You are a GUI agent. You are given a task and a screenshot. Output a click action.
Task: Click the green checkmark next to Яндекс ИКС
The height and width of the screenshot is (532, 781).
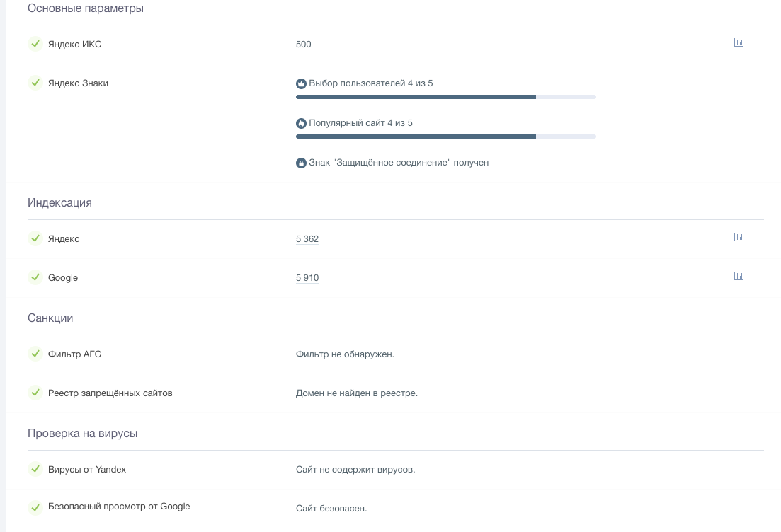[x=35, y=44]
